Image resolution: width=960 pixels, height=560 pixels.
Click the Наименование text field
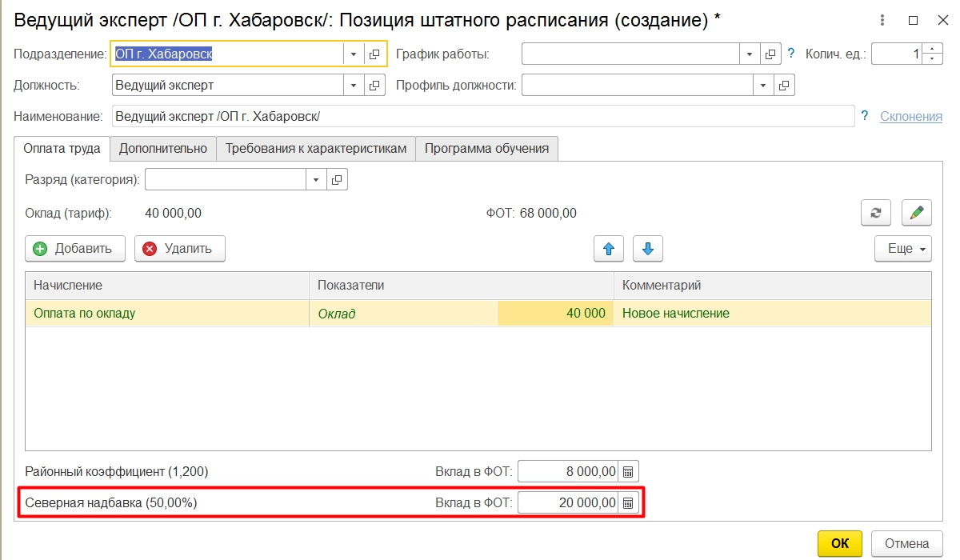(x=480, y=117)
